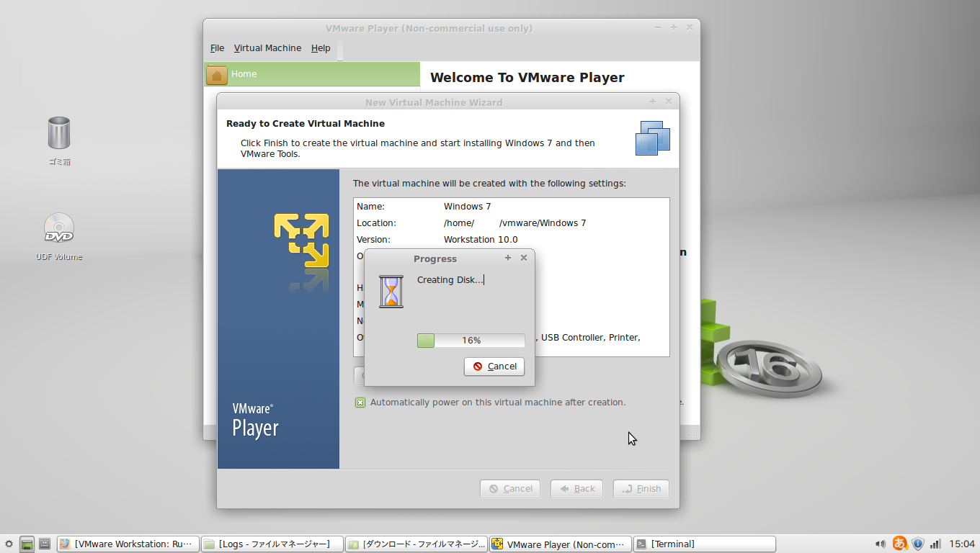The height and width of the screenshot is (553, 980).
Task: Open the system menu gear icon in taskbar
Action: tap(9, 544)
